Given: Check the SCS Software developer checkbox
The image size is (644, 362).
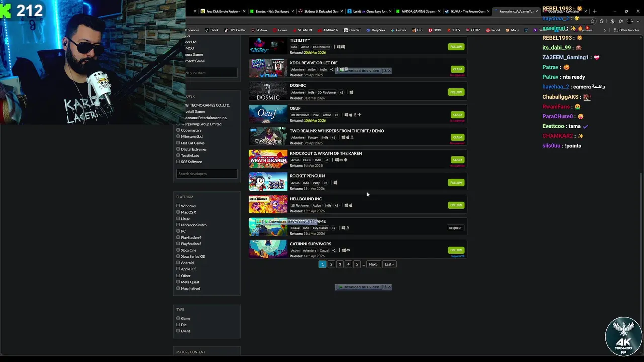Looking at the screenshot, I should coord(178,162).
